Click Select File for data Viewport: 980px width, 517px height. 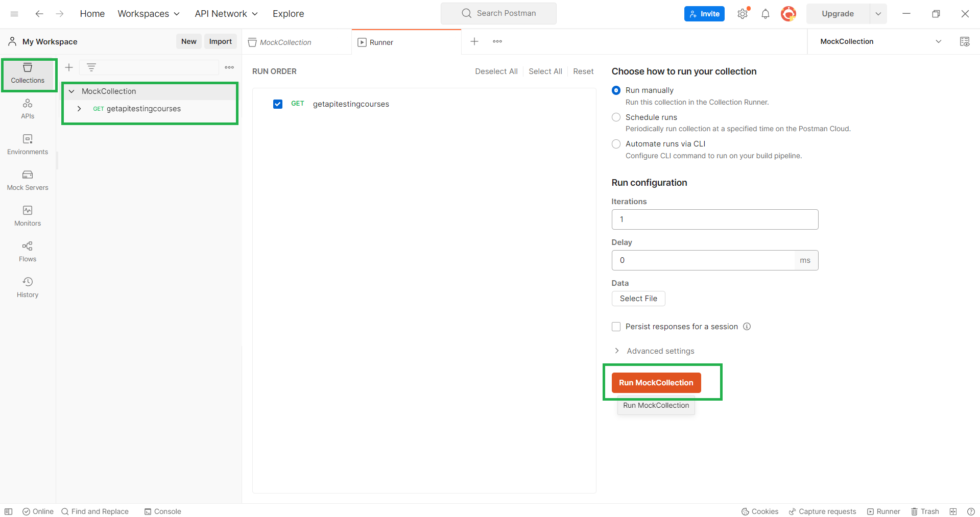(x=638, y=299)
